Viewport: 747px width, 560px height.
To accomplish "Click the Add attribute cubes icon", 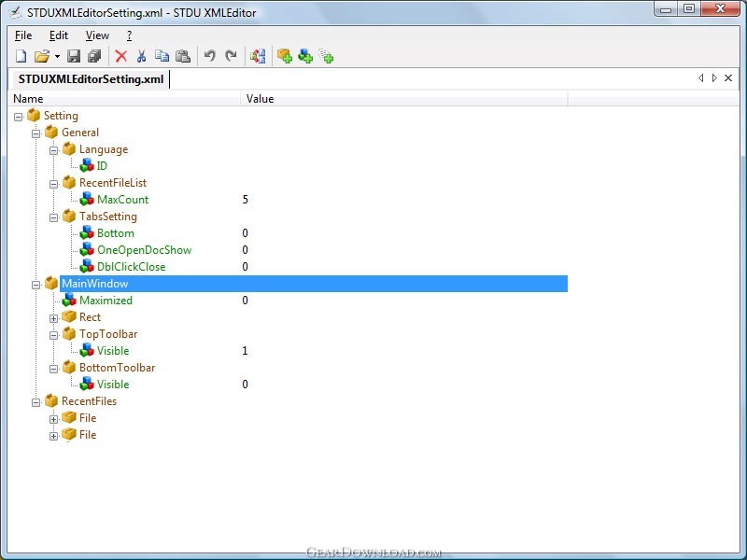I will [x=305, y=56].
